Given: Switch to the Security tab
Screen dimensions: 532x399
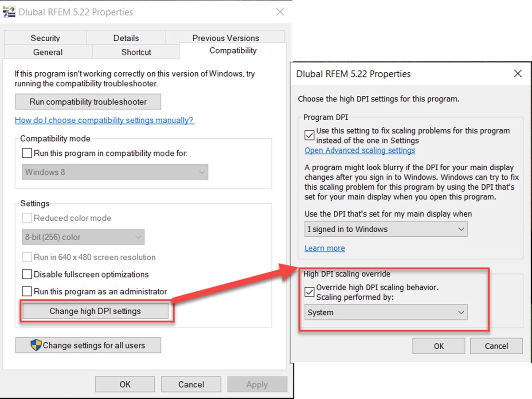Looking at the screenshot, I should (x=45, y=38).
